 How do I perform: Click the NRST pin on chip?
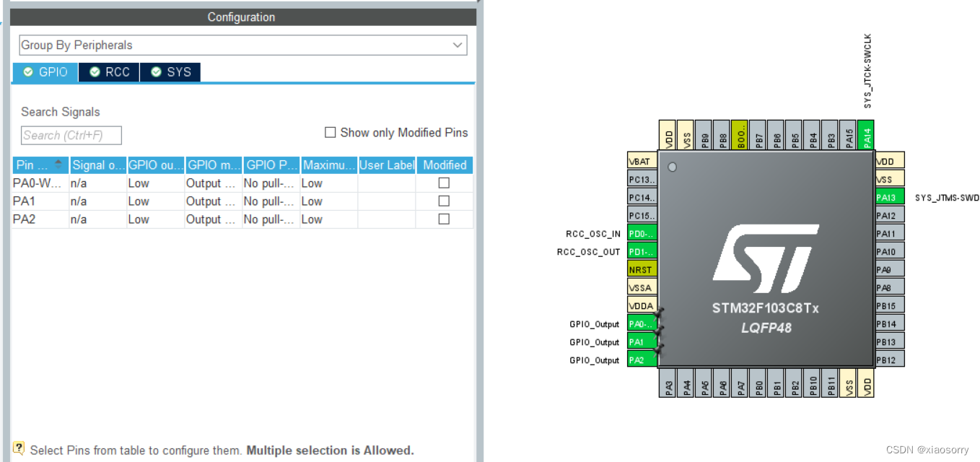[642, 270]
